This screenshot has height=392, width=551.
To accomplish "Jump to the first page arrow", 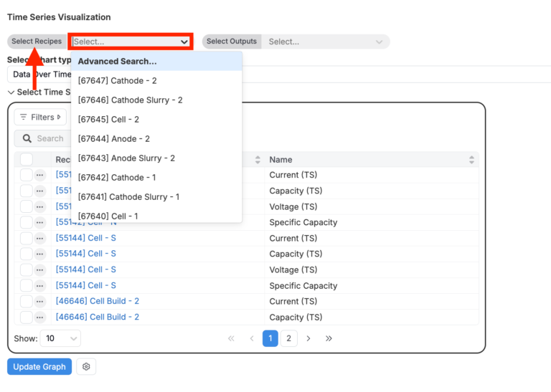I will coord(231,338).
